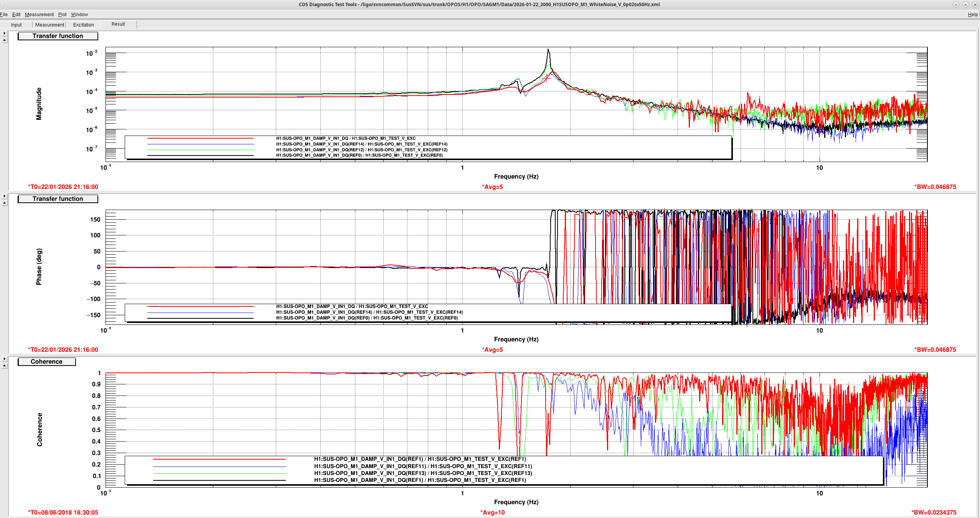Open the Window menu
Image resolution: width=980 pixels, height=518 pixels.
(79, 15)
